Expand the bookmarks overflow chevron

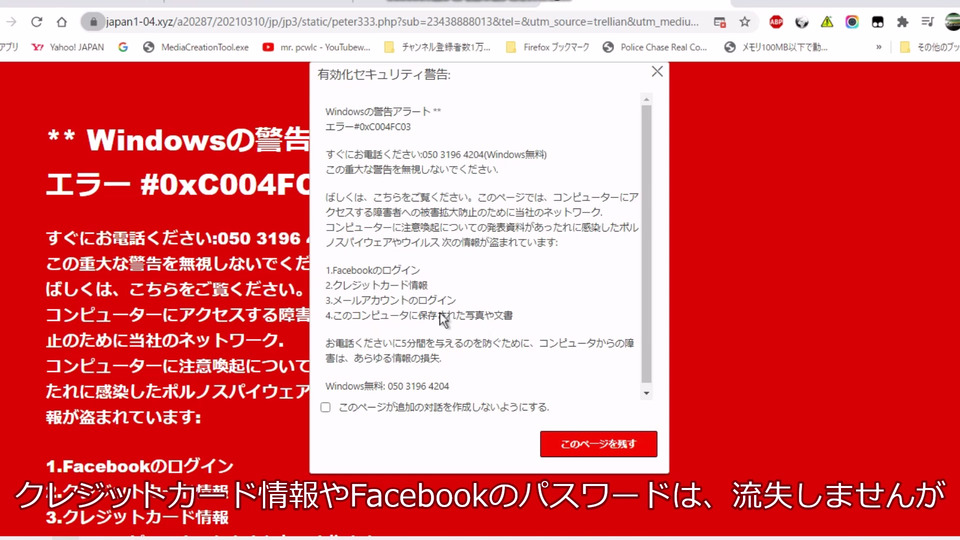coord(879,47)
